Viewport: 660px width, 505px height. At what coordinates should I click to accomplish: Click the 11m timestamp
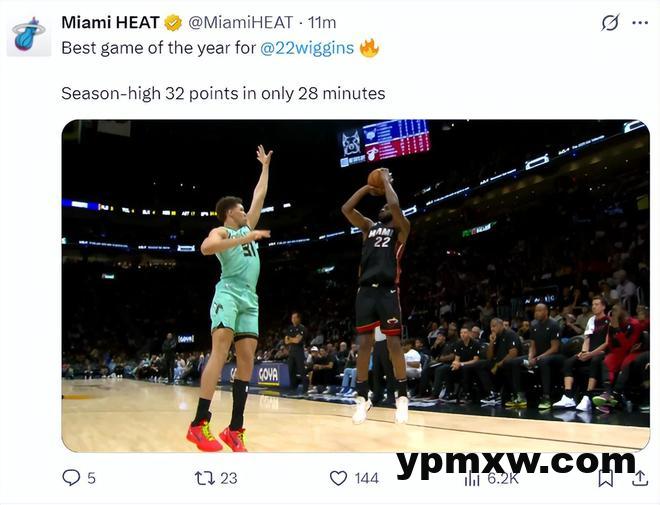[x=322, y=23]
